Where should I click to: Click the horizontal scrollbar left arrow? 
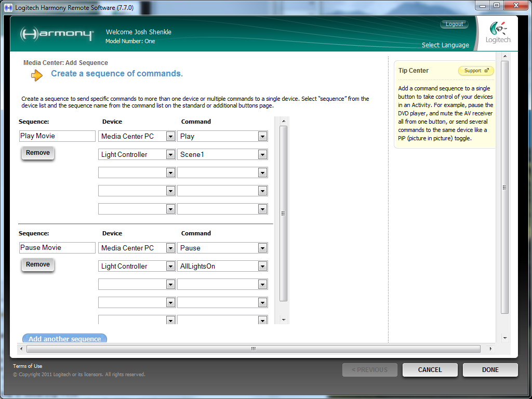tap(22, 349)
